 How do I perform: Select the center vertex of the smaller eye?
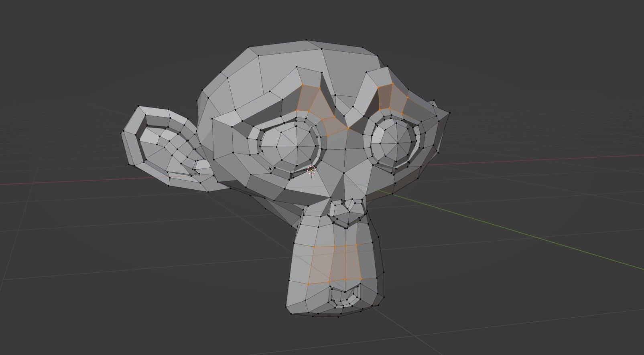(x=398, y=142)
